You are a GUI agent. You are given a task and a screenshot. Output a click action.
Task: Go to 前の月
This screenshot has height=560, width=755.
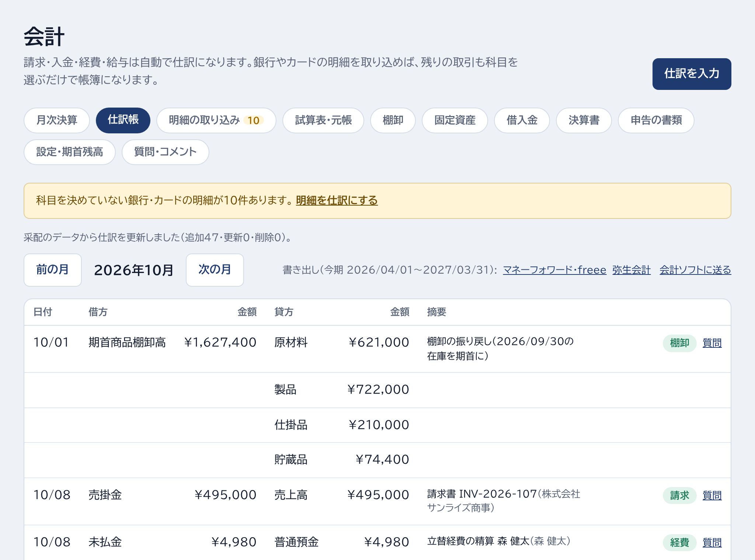tap(53, 270)
